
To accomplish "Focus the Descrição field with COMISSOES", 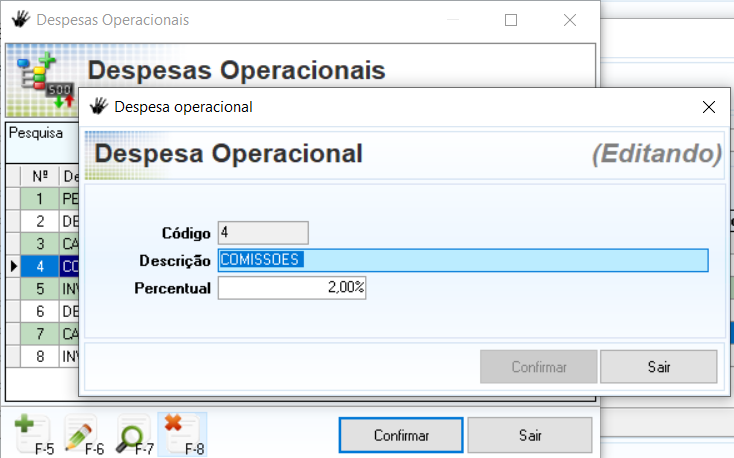I will coord(462,260).
